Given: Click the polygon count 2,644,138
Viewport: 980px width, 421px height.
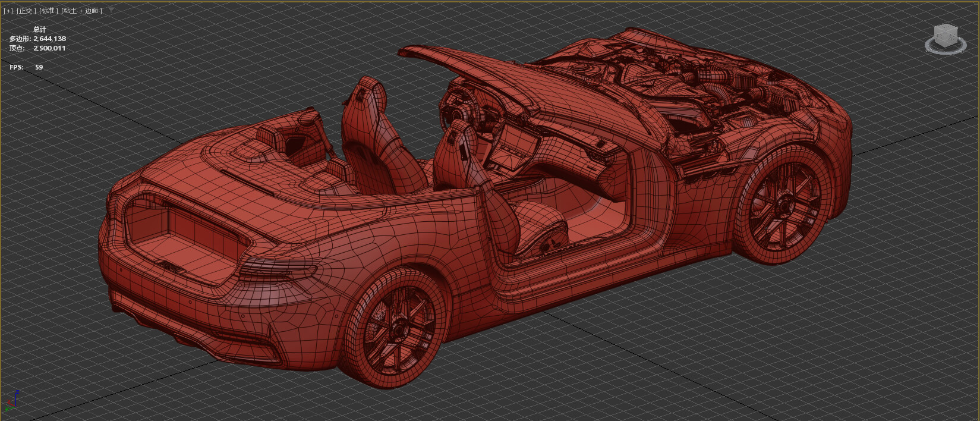Looking at the screenshot, I should (x=49, y=39).
